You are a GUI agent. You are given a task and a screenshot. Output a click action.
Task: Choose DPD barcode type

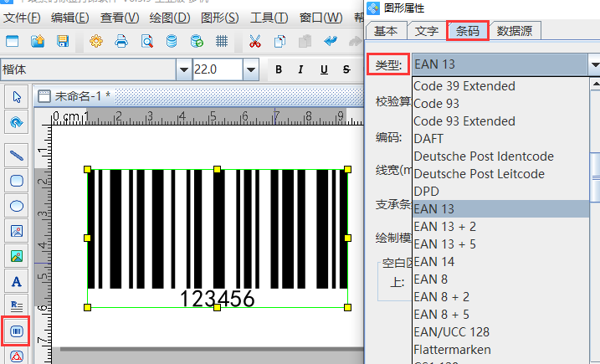coord(500,192)
